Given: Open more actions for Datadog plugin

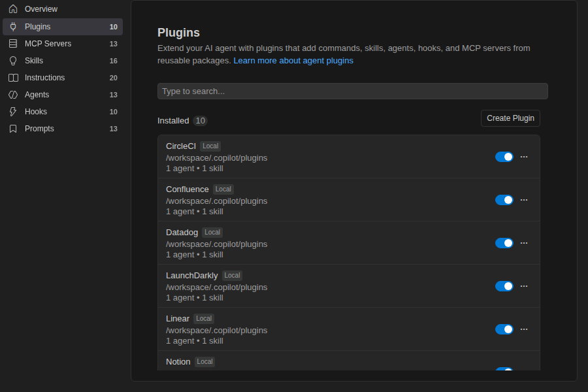Looking at the screenshot, I should coord(524,243).
